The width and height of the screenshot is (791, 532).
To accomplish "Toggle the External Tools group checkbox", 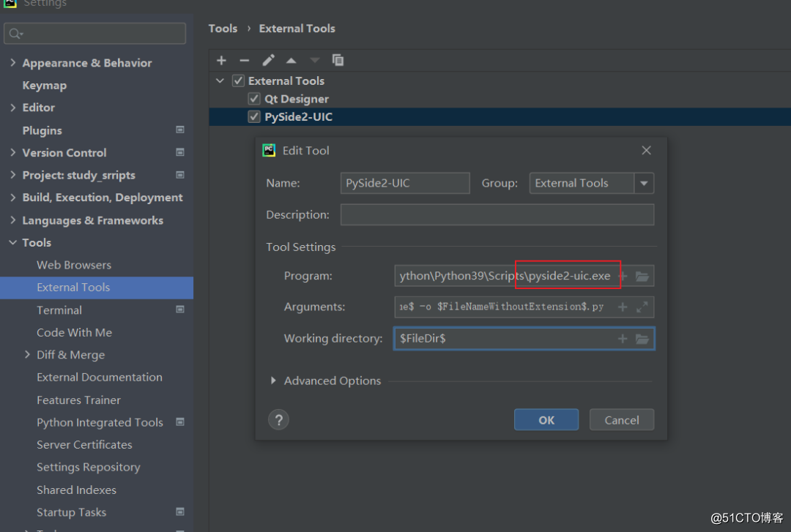I will pyautogui.click(x=238, y=80).
